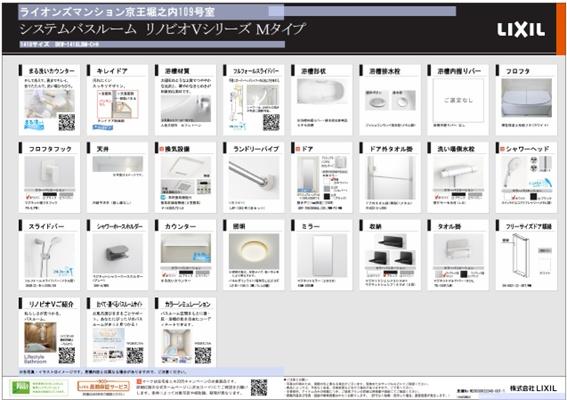Click the red square marker beside ドア title
The width and height of the screenshot is (567, 400).
298,149
